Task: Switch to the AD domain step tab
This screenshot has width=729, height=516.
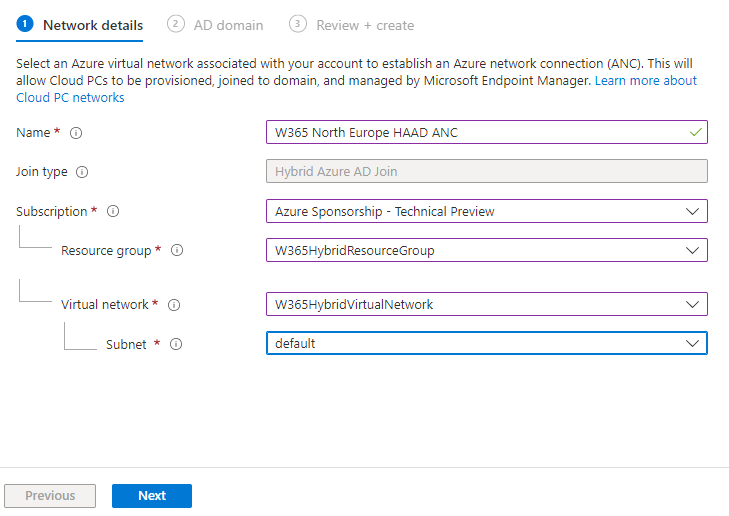Action: click(215, 25)
